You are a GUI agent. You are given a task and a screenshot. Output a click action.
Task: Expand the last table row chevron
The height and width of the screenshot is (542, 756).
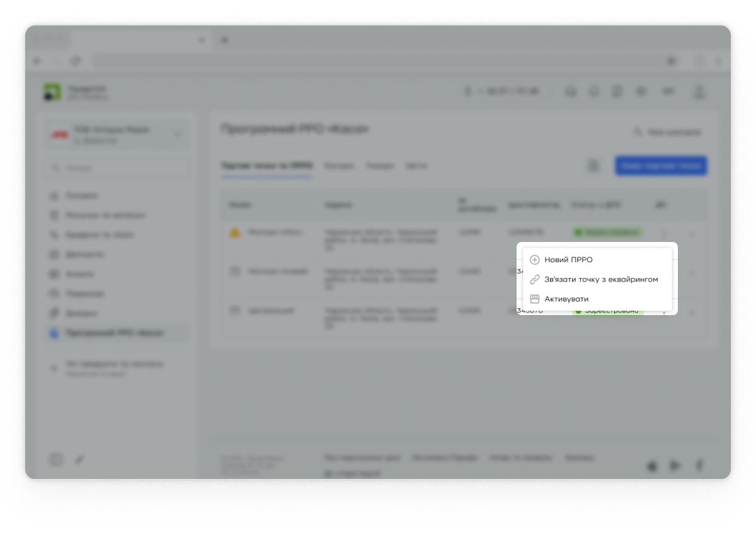pos(691,313)
